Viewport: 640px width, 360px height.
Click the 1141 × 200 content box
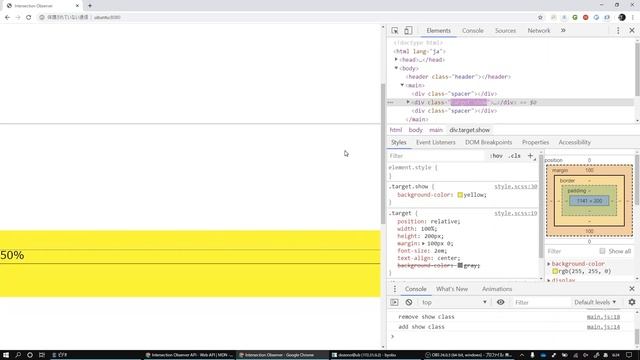[589, 201]
